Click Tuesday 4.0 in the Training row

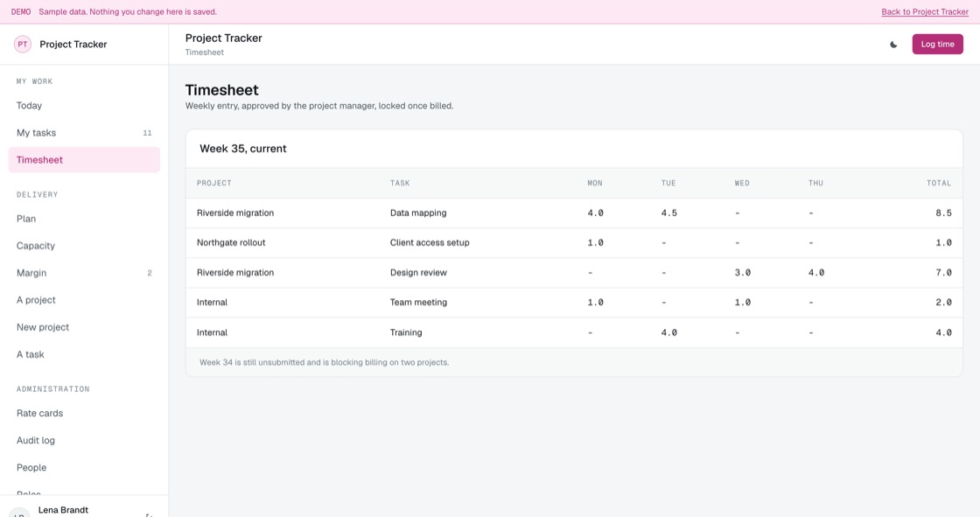coord(668,332)
